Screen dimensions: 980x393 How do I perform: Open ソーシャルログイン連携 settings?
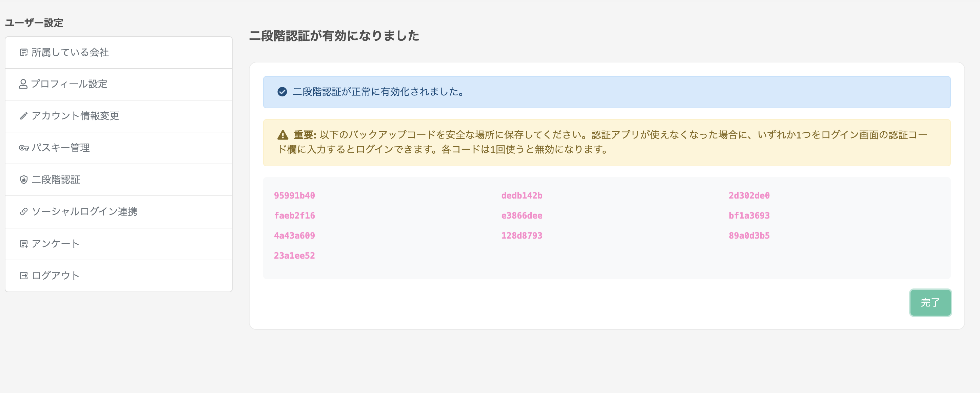pos(119,212)
